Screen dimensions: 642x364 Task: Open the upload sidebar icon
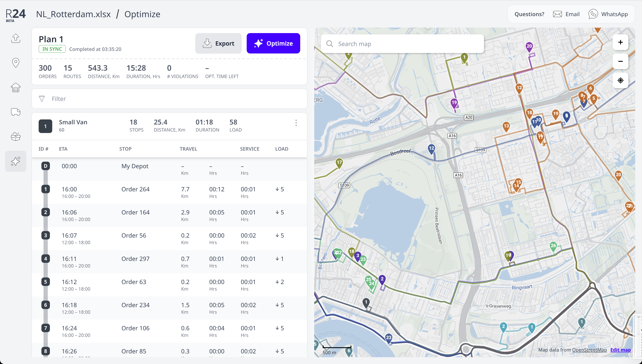coord(15,38)
